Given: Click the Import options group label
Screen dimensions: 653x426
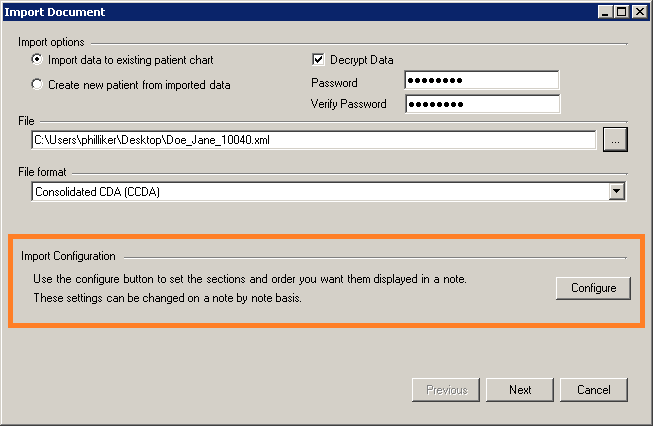Looking at the screenshot, I should pos(52,42).
